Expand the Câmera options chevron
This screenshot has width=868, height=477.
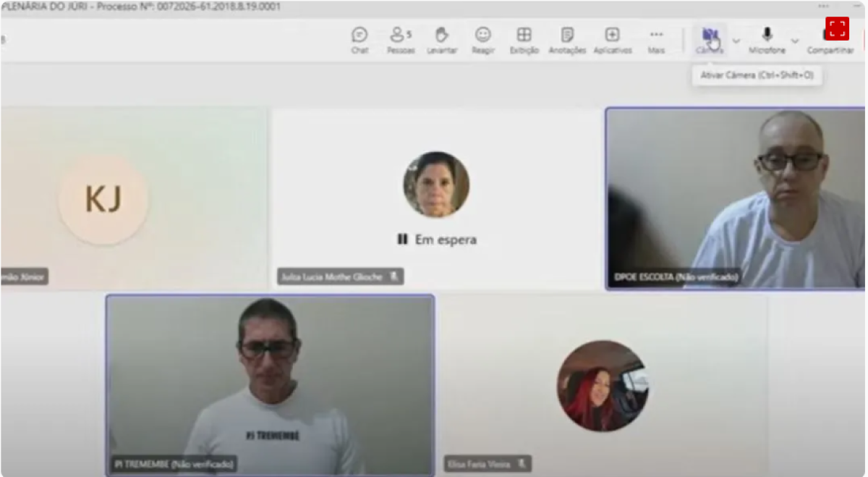pyautogui.click(x=736, y=41)
